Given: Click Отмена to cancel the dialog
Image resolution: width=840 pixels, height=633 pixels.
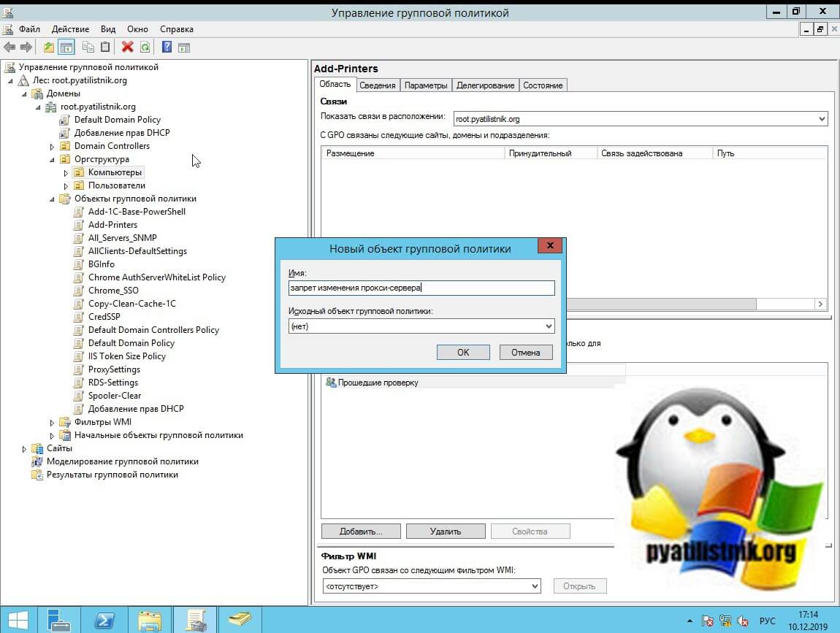Looking at the screenshot, I should click(525, 352).
